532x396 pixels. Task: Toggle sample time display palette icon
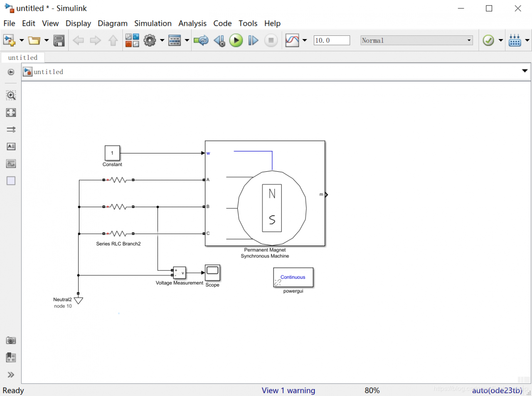click(11, 129)
